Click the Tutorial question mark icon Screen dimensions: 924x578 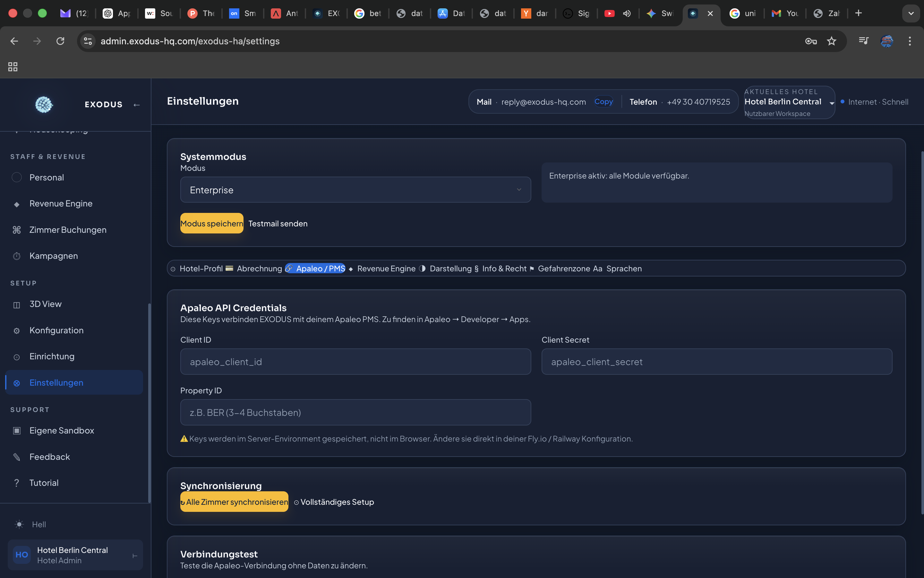[16, 483]
